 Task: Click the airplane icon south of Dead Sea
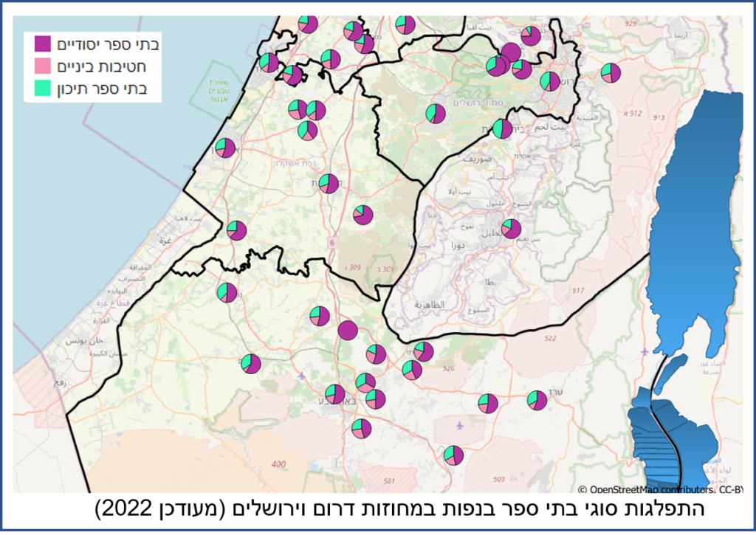click(x=646, y=351)
